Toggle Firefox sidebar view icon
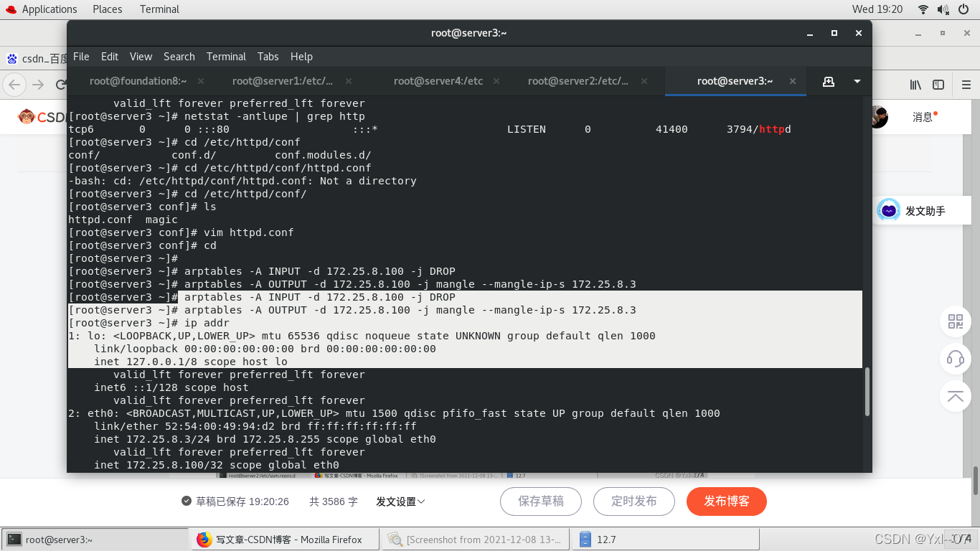 tap(938, 85)
